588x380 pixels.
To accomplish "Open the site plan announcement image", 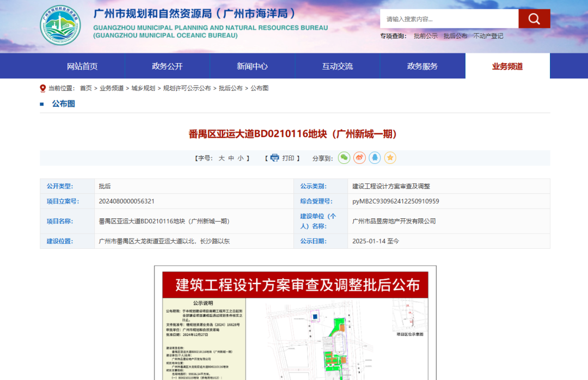I will pos(295,323).
